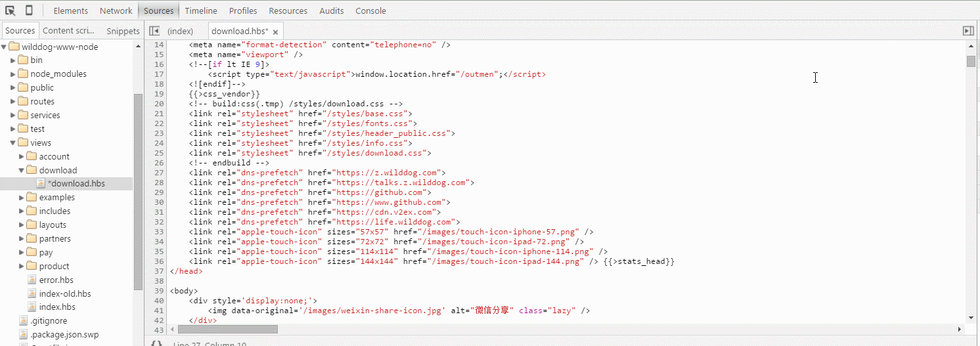
Task: Toggle device mode phone icon
Action: 29,11
